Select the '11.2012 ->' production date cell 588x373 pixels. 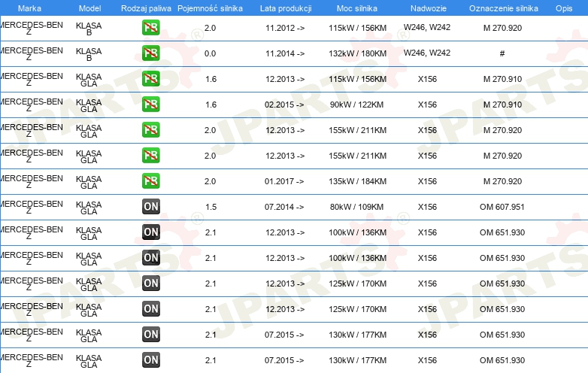[x=285, y=28]
